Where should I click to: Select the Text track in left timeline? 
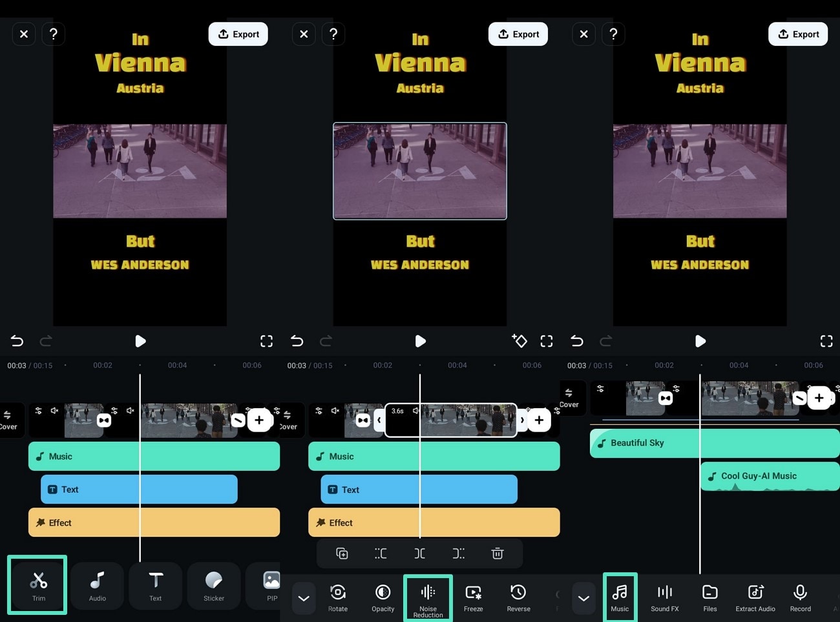click(139, 490)
